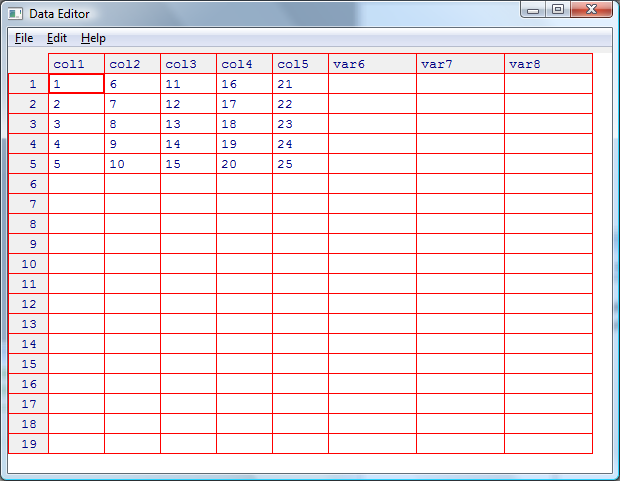This screenshot has height=481, width=620.
Task: Select the var8 column header
Action: coord(548,64)
